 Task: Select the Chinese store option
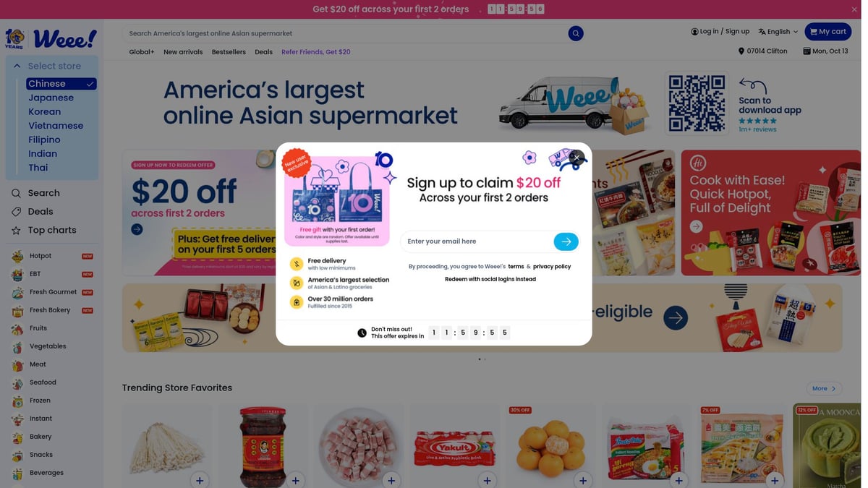click(x=61, y=84)
